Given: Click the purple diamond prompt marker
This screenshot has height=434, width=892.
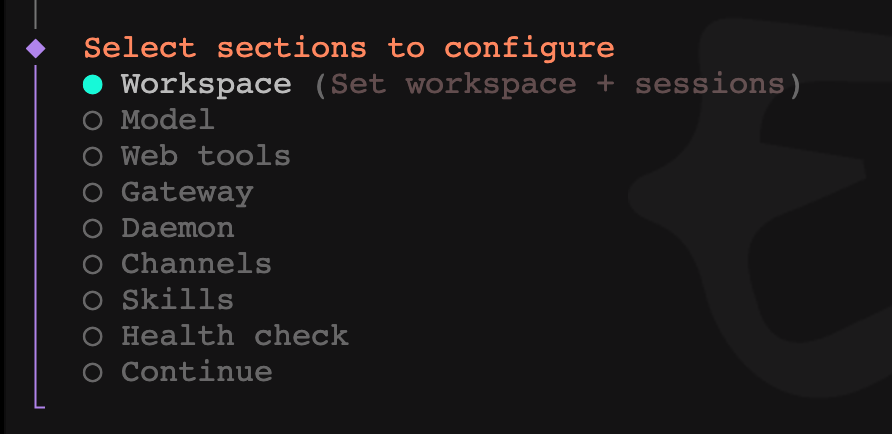Looking at the screenshot, I should (36, 48).
